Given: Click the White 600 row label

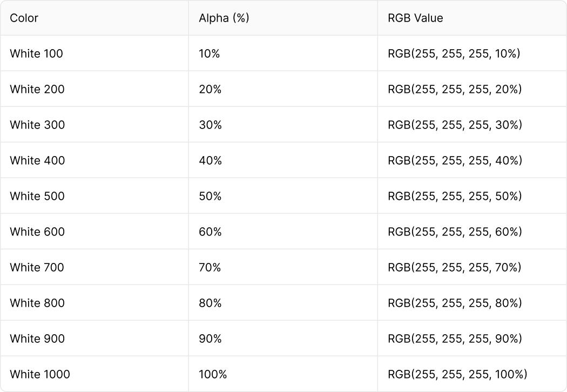Looking at the screenshot, I should 37,232.
